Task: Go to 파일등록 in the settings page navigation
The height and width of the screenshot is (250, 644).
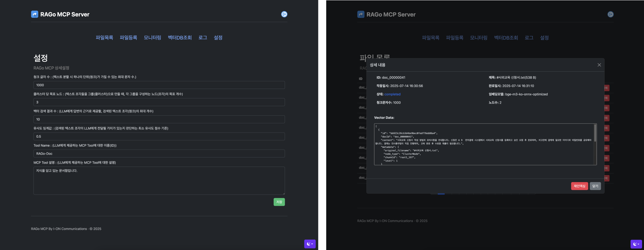Action: pyautogui.click(x=128, y=38)
